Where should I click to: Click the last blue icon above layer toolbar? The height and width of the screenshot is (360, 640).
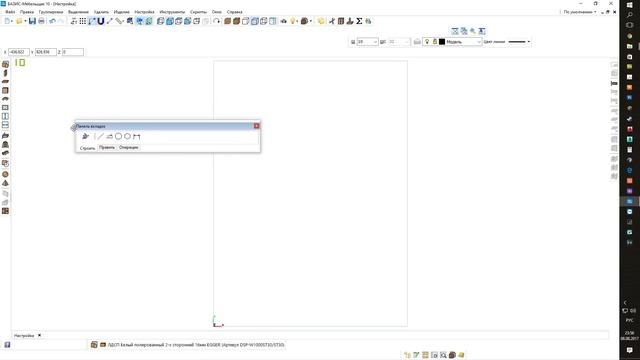click(482, 31)
